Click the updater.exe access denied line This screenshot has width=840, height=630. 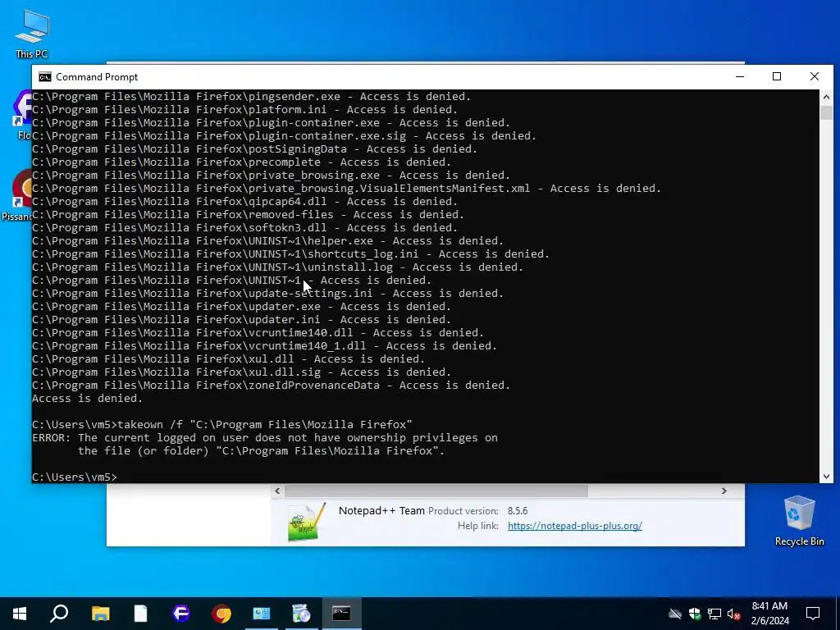point(242,307)
